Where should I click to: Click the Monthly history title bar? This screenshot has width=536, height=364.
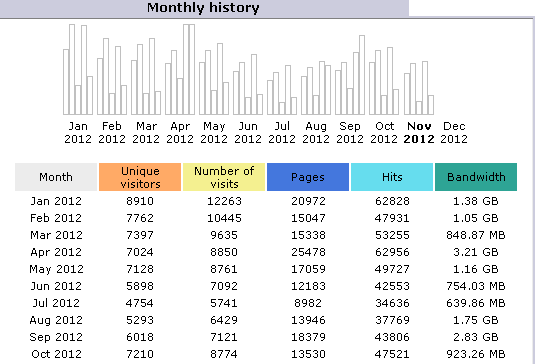pos(204,8)
